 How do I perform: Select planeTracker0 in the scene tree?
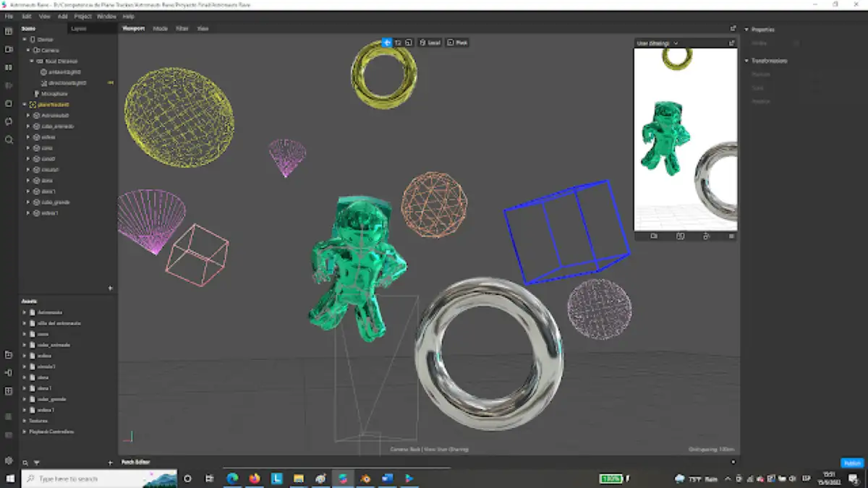coord(54,105)
